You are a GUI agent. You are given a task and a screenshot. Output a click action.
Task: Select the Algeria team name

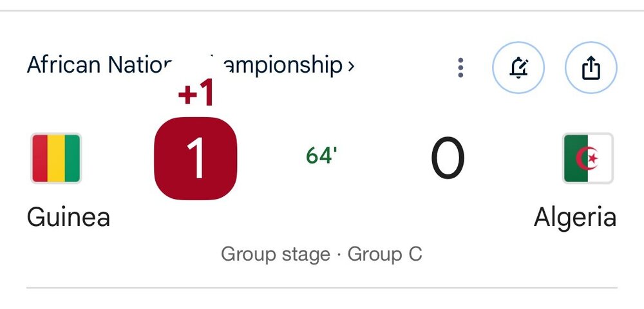[x=574, y=217]
